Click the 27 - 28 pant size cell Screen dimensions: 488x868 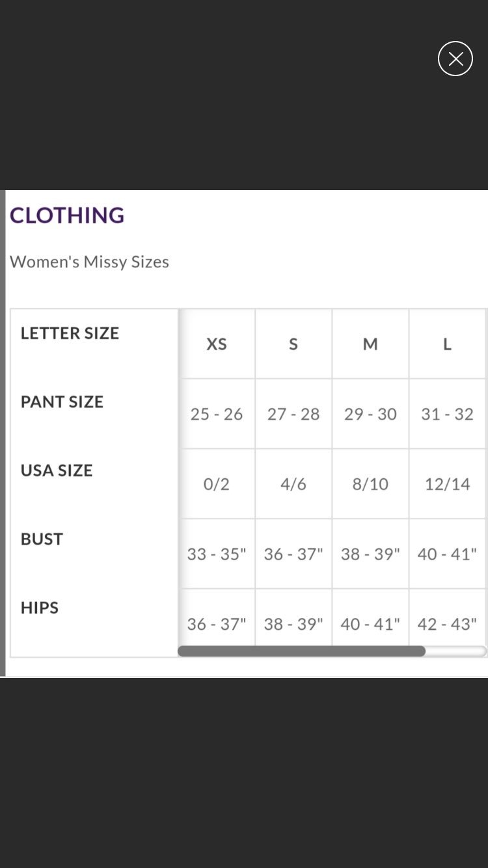pos(293,414)
